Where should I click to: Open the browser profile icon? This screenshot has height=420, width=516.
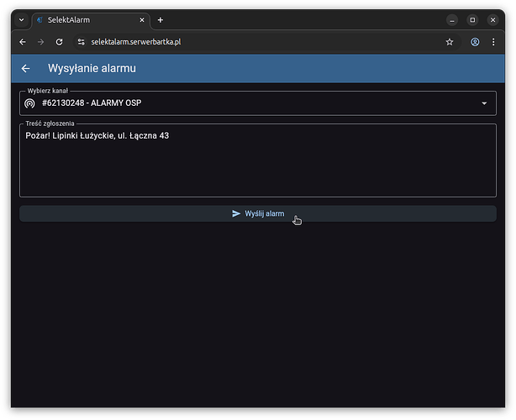pyautogui.click(x=475, y=42)
